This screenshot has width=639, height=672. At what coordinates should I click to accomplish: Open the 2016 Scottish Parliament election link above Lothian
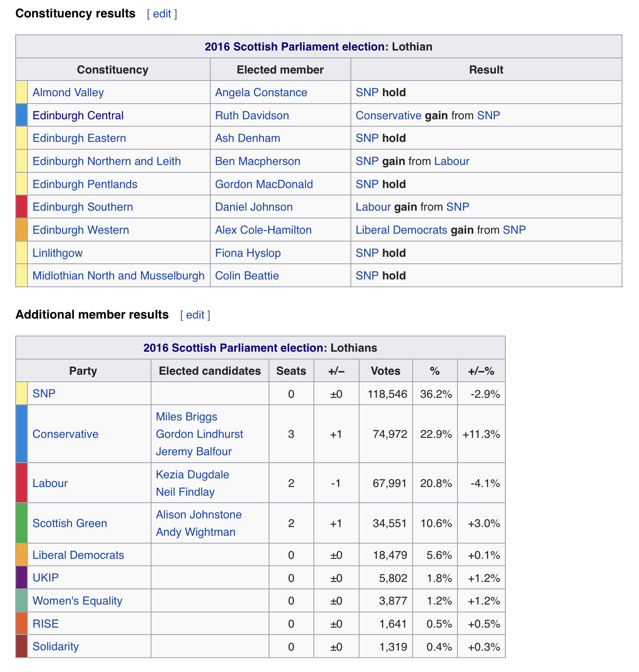pos(295,47)
